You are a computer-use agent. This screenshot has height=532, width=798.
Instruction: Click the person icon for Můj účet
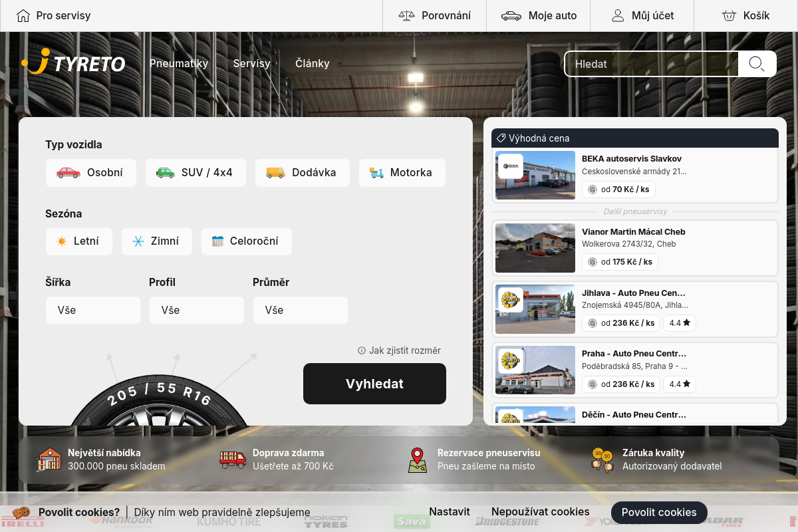pos(618,15)
